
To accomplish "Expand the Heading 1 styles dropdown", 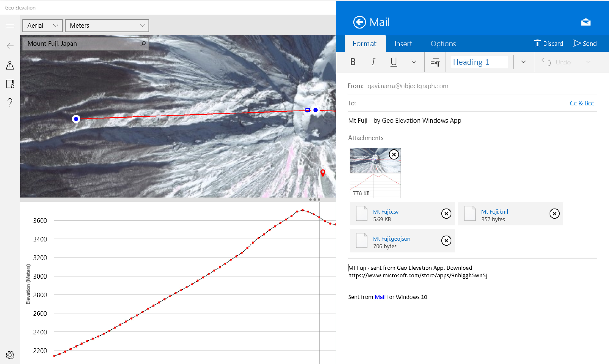I will coord(523,62).
